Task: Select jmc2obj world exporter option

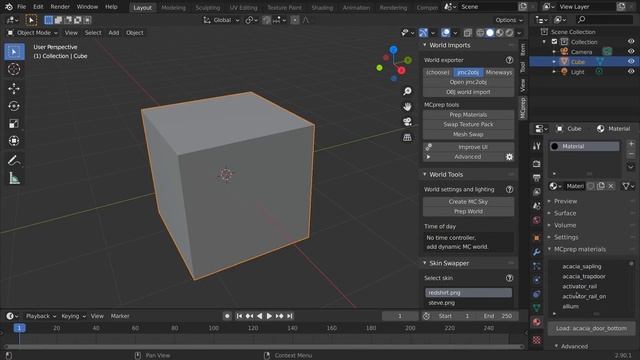Action: point(468,72)
